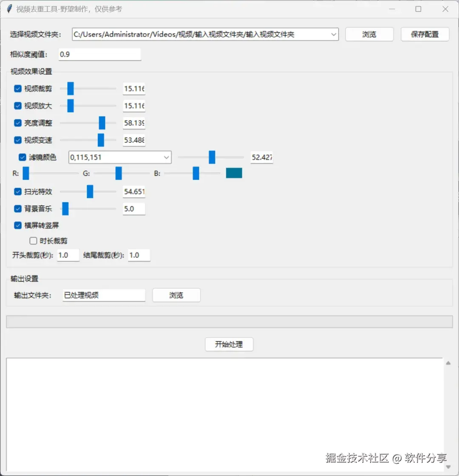Click 浏览 next to output folder
The height and width of the screenshot is (476, 459).
[176, 295]
